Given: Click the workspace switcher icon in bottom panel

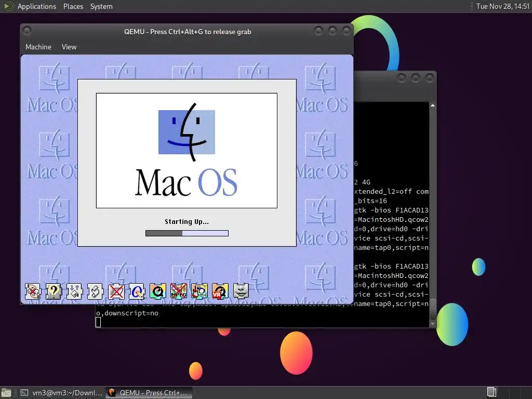Looking at the screenshot, I should [491, 393].
